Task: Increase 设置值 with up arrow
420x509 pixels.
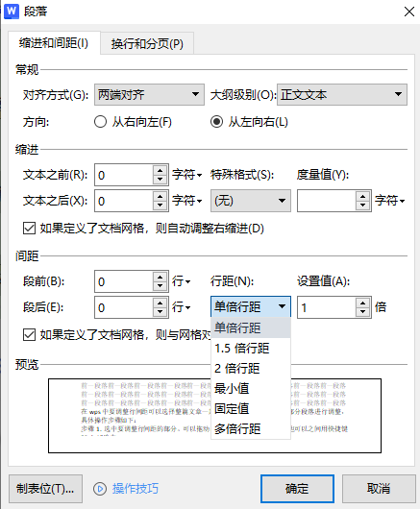Action: [363, 303]
